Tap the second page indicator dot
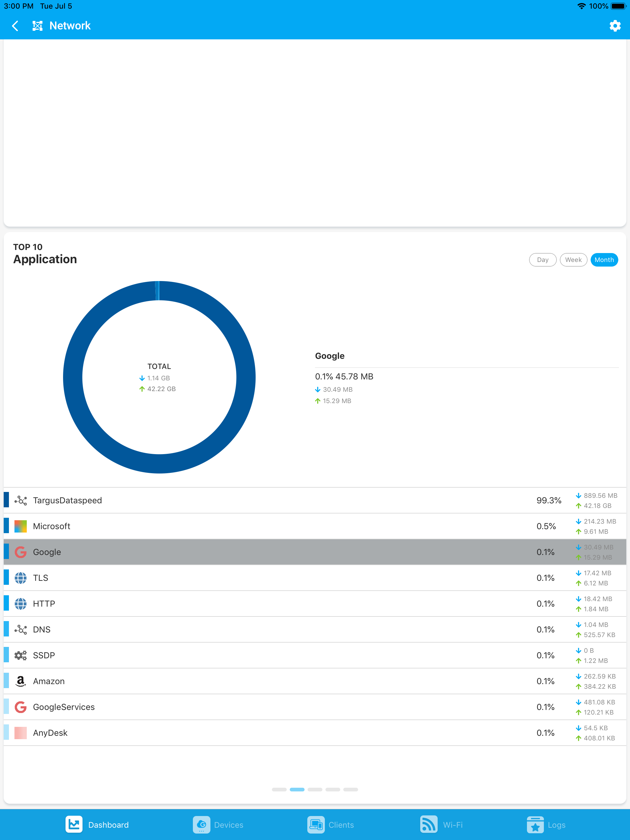This screenshot has width=630, height=840. (297, 789)
